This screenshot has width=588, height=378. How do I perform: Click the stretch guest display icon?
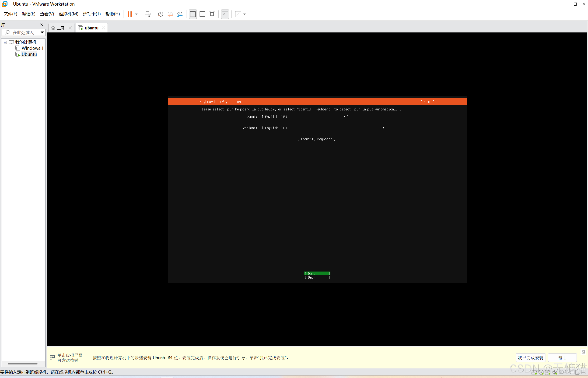point(238,14)
